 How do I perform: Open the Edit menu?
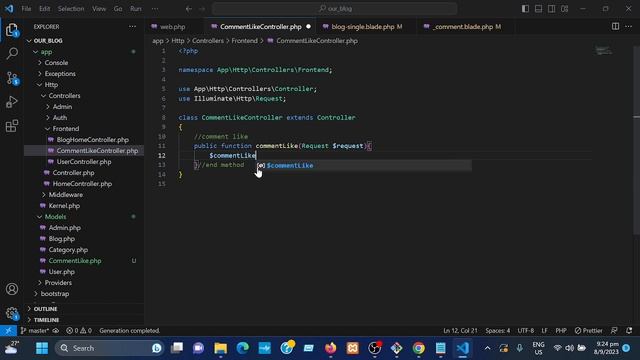coord(44,9)
